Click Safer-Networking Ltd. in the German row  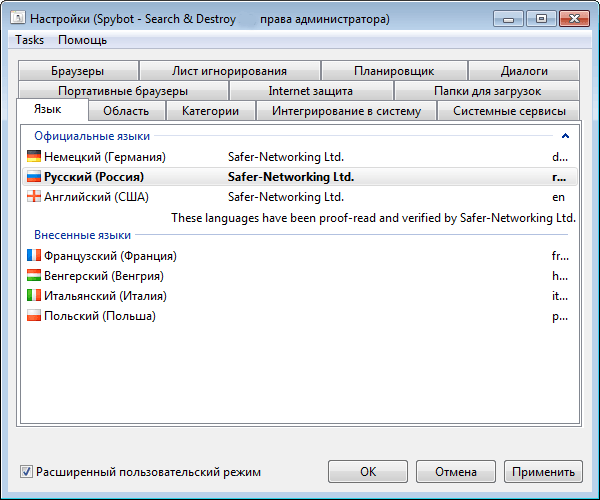[286, 157]
